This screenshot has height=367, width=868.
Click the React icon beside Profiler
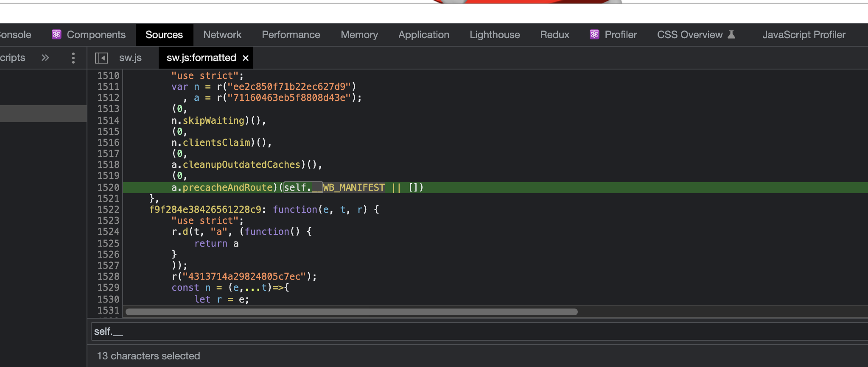click(x=594, y=35)
